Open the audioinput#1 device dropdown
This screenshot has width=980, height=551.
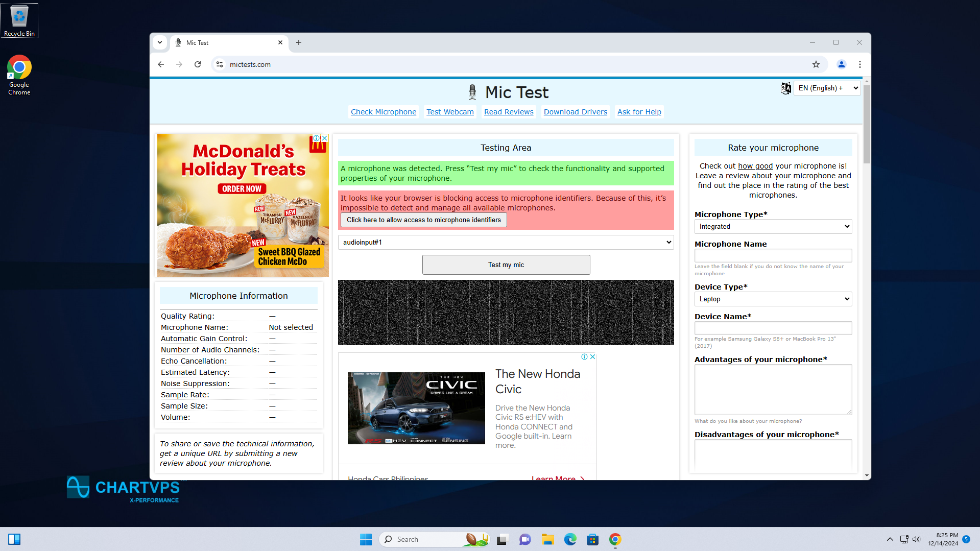(506, 242)
